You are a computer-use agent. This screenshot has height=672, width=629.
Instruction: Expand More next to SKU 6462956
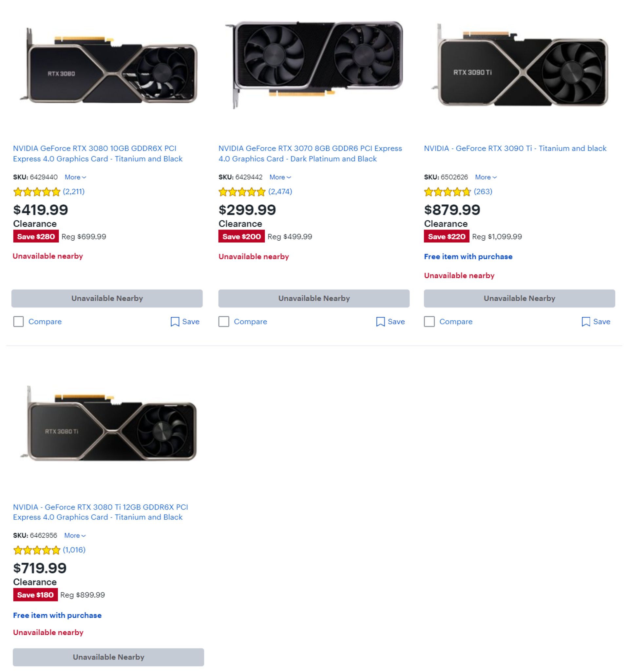75,535
